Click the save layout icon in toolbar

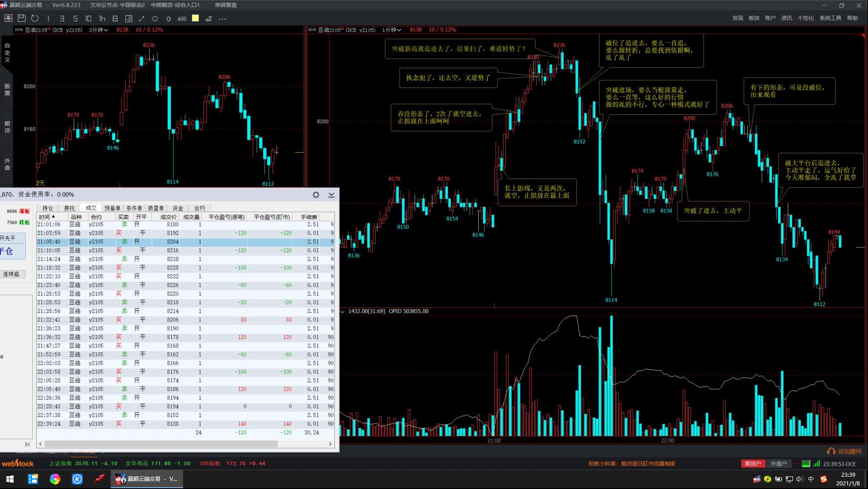point(21,19)
